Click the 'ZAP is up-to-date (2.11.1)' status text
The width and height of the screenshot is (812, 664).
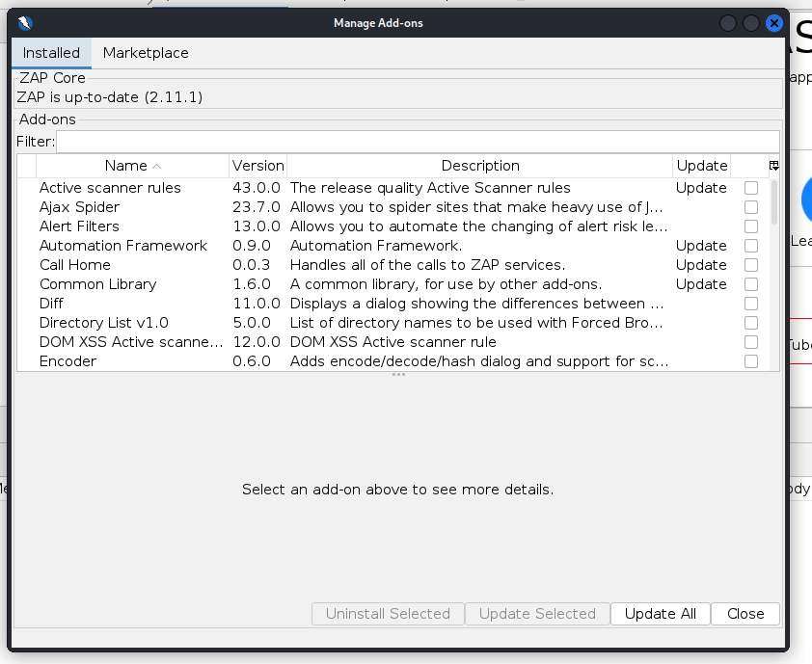(x=110, y=97)
